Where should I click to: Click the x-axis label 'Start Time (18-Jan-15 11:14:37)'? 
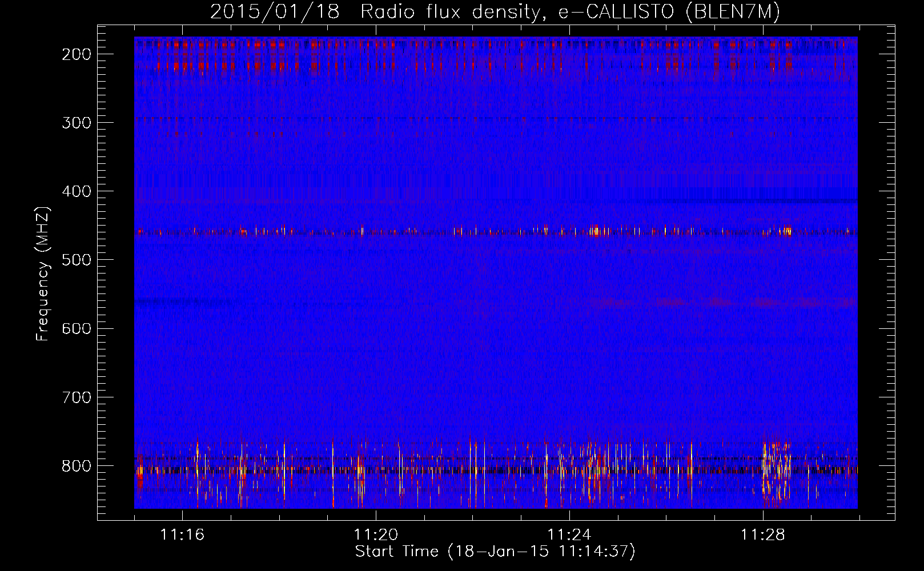pos(495,552)
